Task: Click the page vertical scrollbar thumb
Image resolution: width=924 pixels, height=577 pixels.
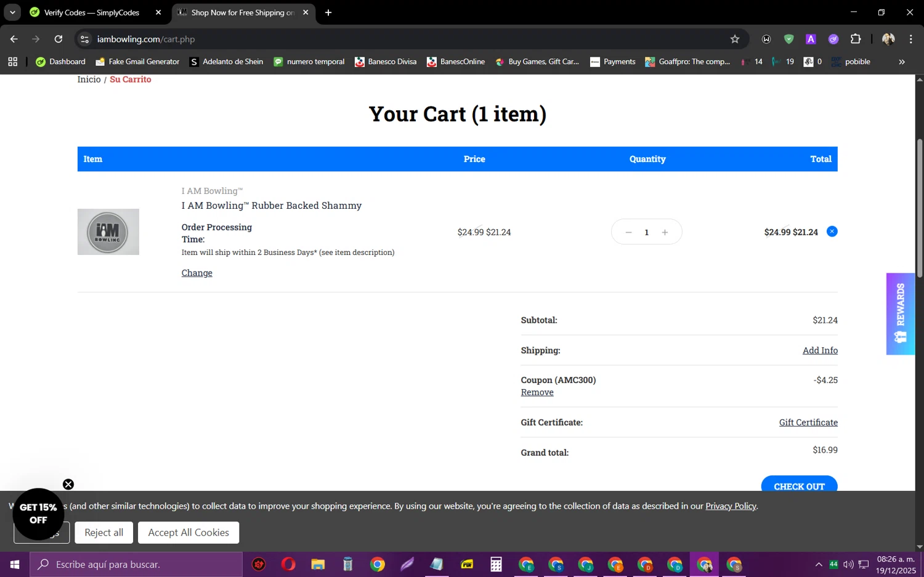Action: pyautogui.click(x=920, y=208)
